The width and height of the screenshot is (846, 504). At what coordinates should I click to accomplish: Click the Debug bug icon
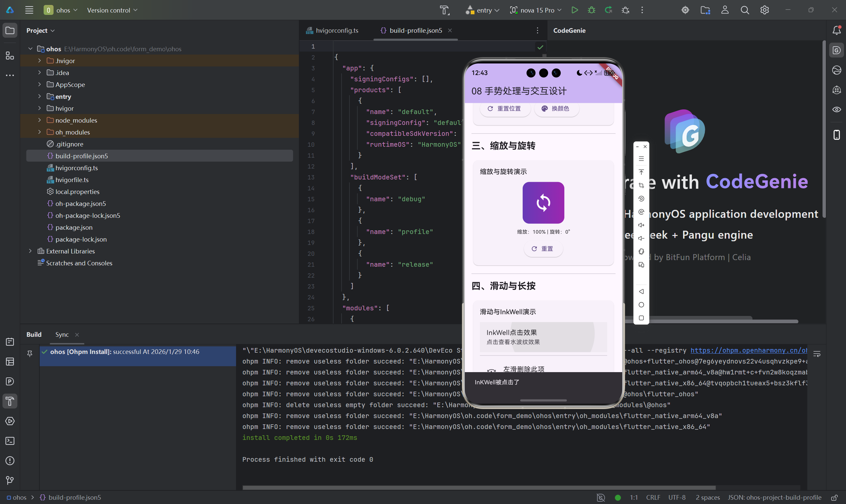tap(592, 10)
